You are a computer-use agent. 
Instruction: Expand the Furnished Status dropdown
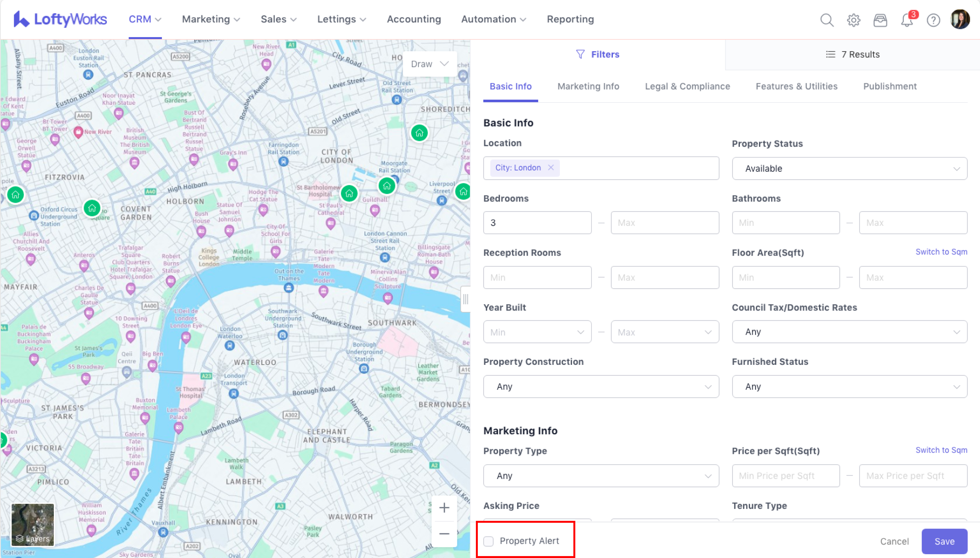click(849, 386)
